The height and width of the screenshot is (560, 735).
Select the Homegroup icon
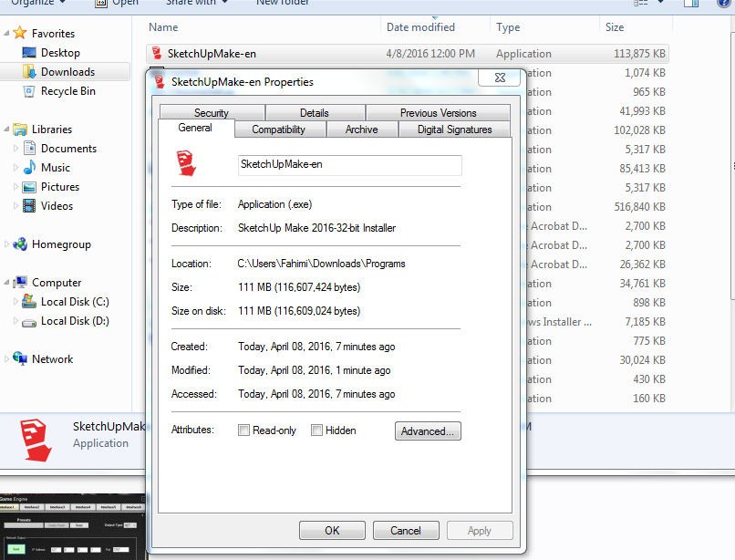[x=20, y=244]
